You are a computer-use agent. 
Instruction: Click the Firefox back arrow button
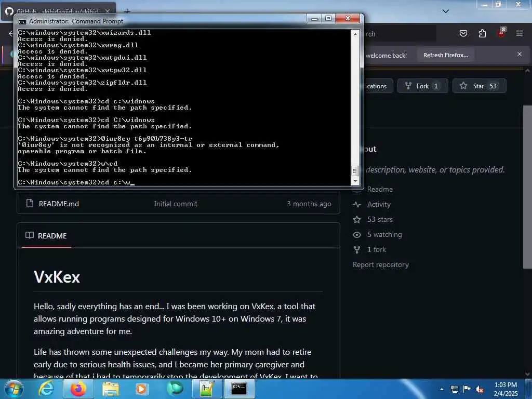coord(10,33)
